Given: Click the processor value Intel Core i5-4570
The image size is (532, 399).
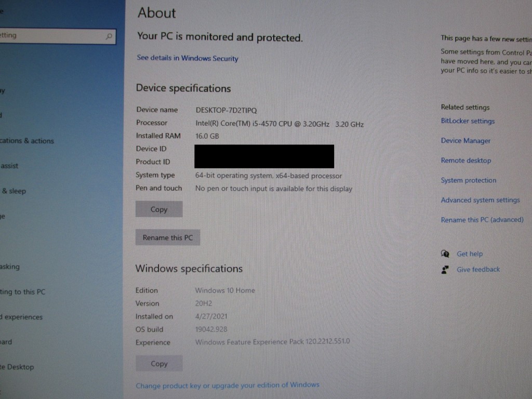Looking at the screenshot, I should pyautogui.click(x=279, y=124).
